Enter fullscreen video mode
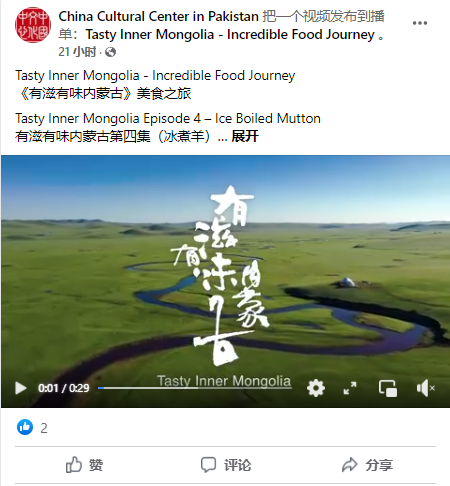450x486 pixels. point(350,388)
